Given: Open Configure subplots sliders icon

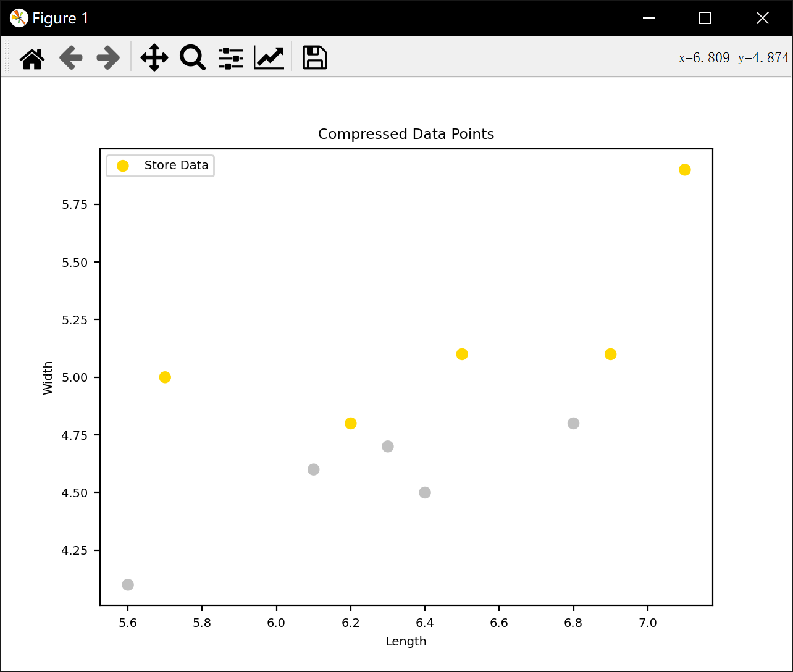Looking at the screenshot, I should coord(231,58).
